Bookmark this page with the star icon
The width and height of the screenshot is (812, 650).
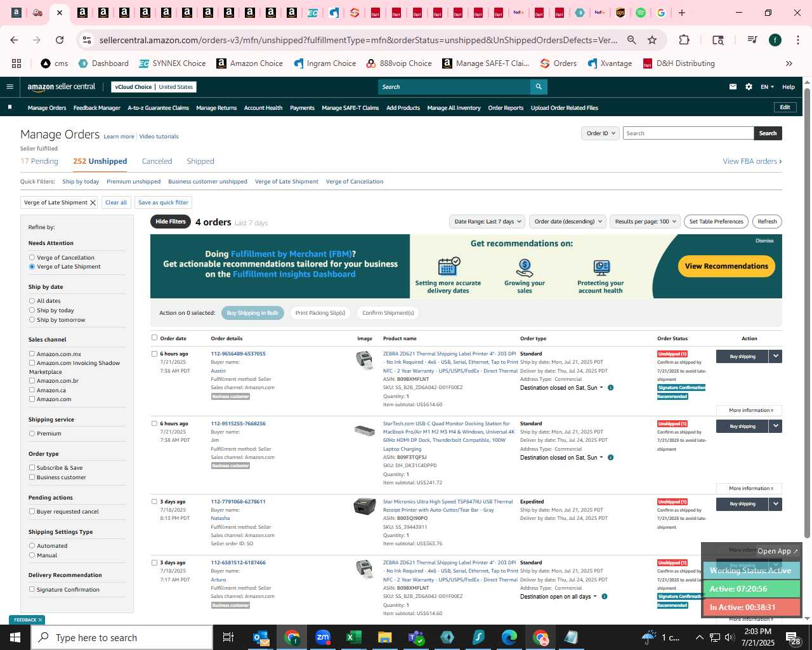coord(652,40)
